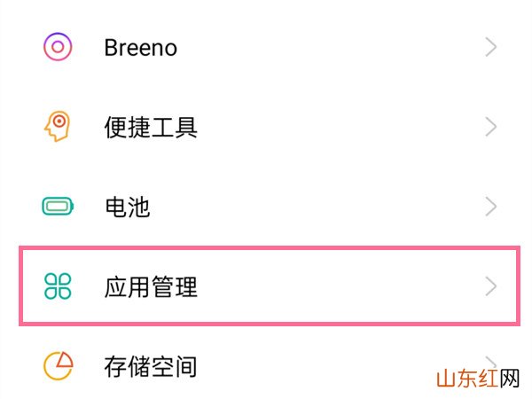532x399 pixels.
Task: Tap blank space between Breeno label and chevron
Action: [x=331, y=48]
